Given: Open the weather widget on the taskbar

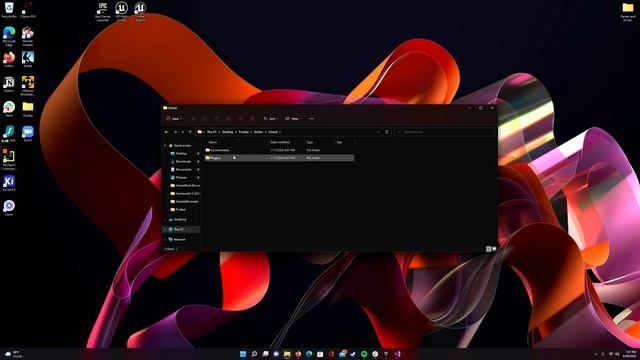Looking at the screenshot, I should [x=13, y=354].
